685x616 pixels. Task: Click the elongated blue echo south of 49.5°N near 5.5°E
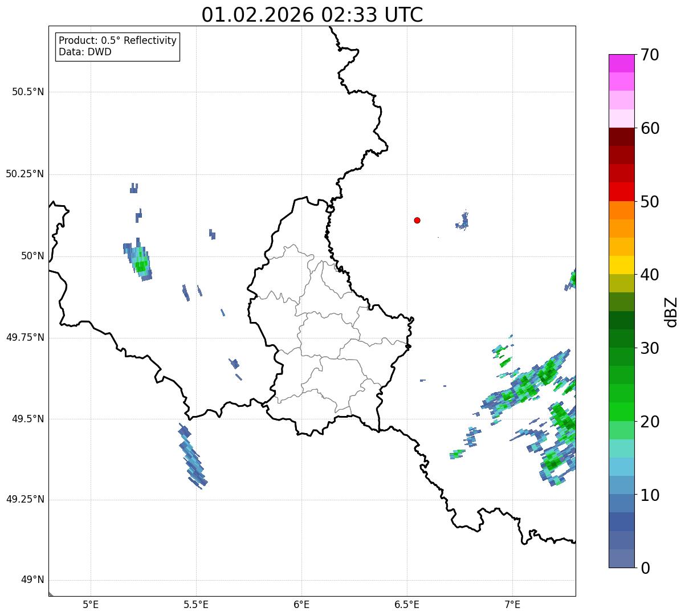tap(192, 456)
